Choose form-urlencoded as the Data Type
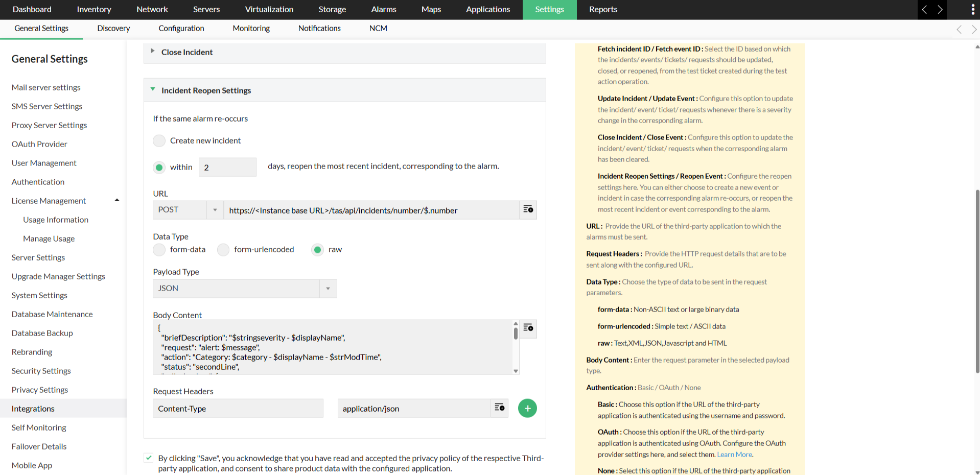Viewport: 980px width, 475px height. tap(223, 250)
